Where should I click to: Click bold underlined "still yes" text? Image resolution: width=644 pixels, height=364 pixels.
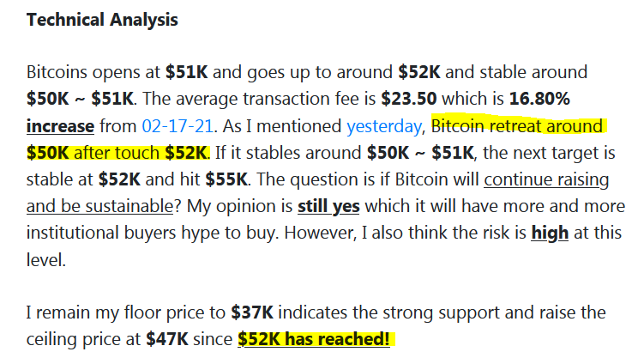328,207
